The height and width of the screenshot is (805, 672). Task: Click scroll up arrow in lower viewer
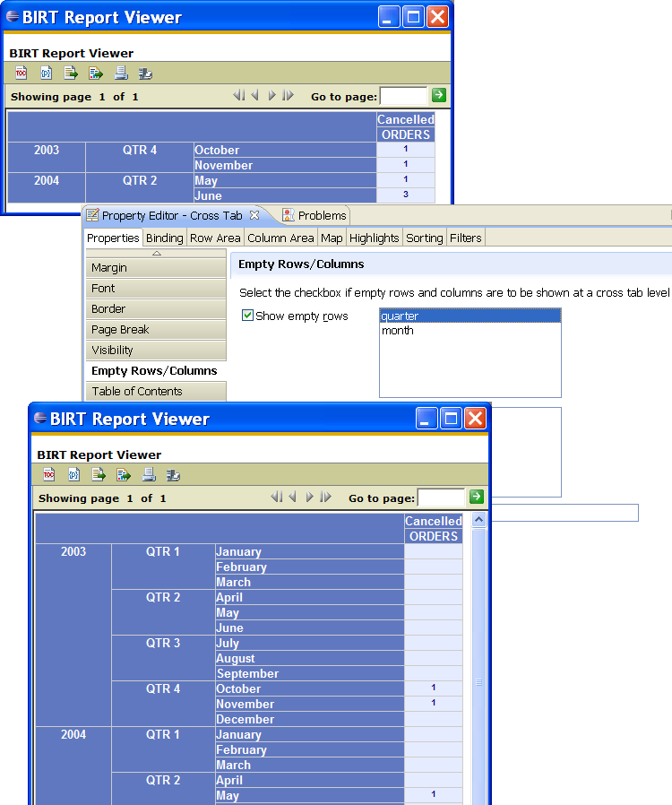(478, 520)
